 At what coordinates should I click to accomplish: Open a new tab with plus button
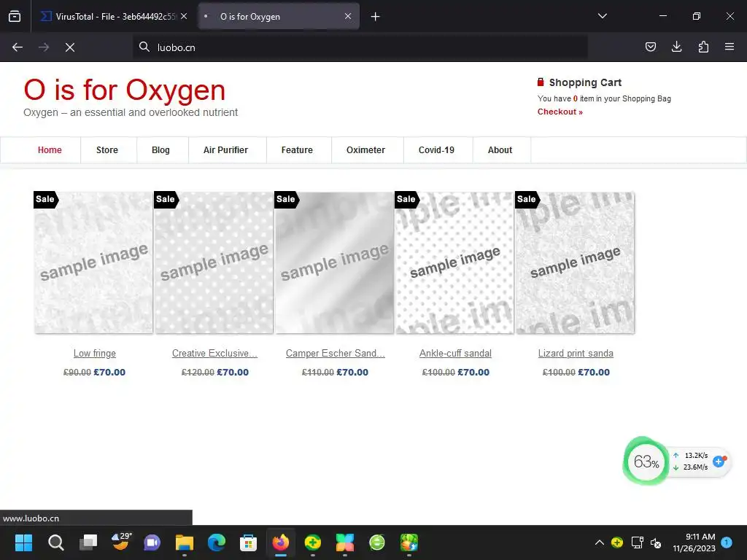coord(376,17)
